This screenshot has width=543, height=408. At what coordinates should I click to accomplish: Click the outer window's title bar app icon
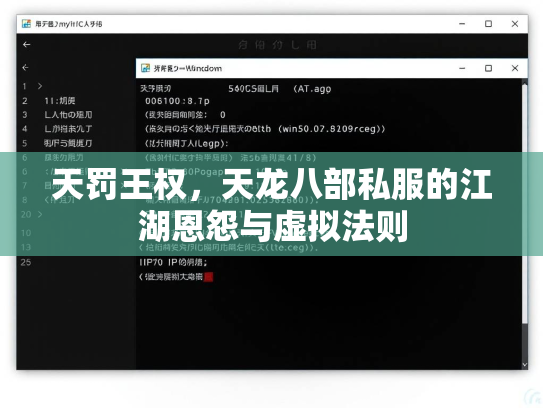[x=26, y=24]
